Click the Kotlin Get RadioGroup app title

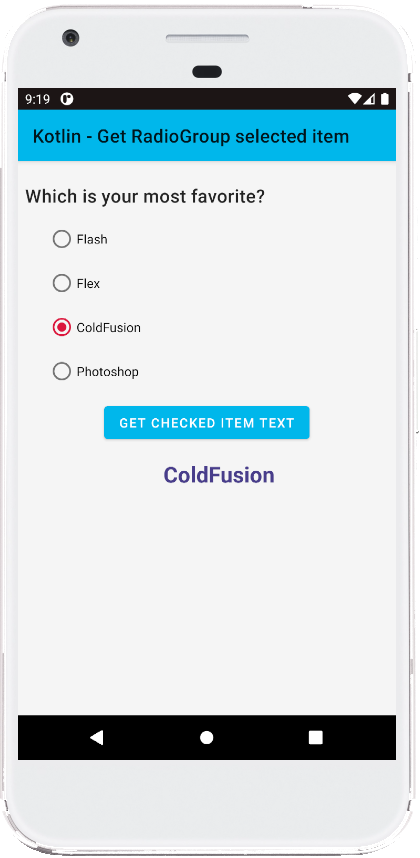tap(191, 136)
